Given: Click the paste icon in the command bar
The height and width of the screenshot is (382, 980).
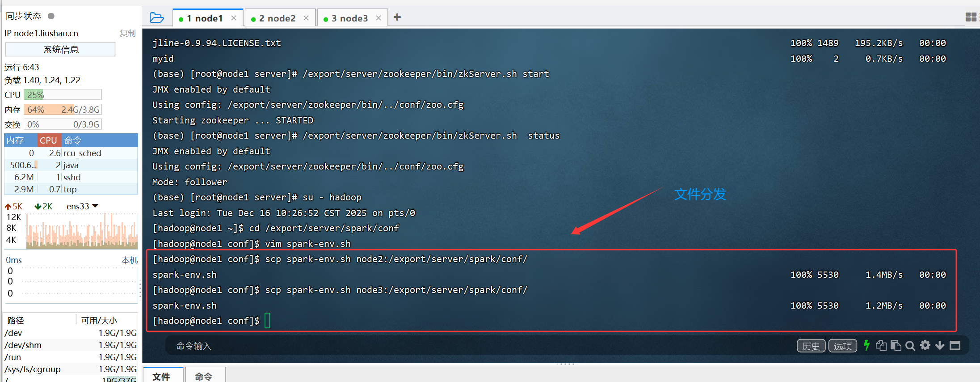Looking at the screenshot, I should point(896,345).
